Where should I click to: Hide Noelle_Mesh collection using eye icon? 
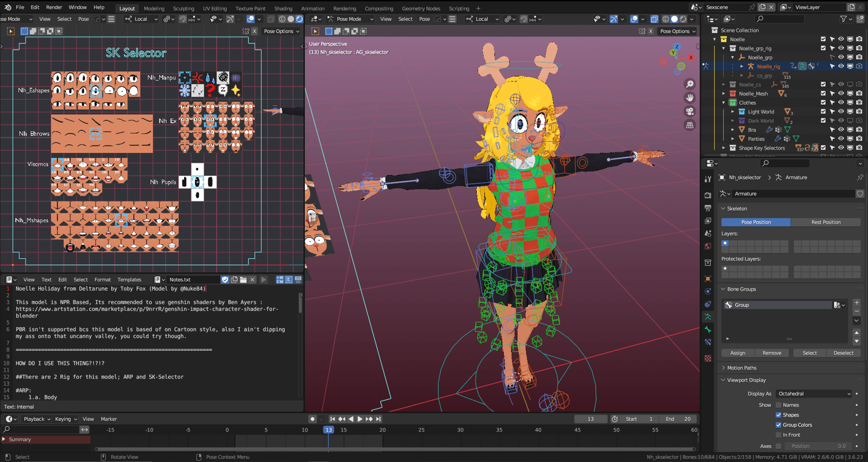(841, 94)
